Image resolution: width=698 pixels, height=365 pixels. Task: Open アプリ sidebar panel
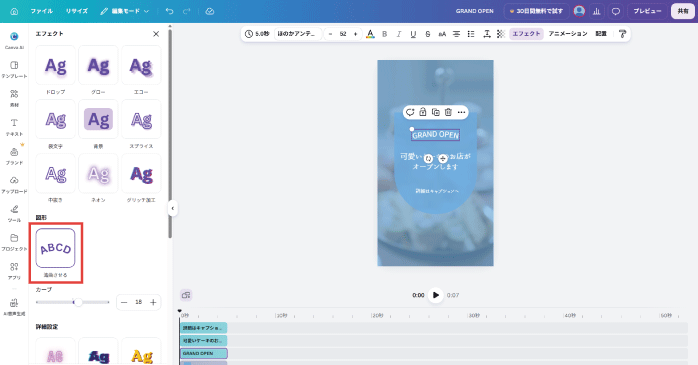pyautogui.click(x=14, y=271)
